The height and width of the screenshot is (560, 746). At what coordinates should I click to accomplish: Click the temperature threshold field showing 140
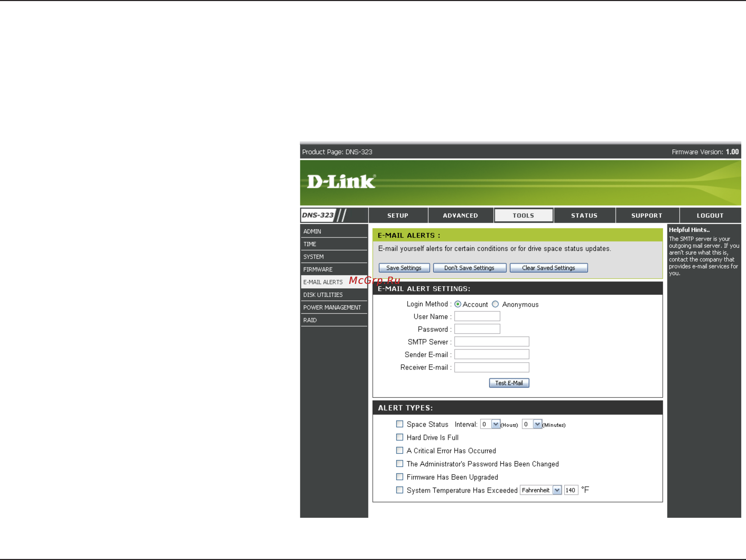tap(571, 490)
